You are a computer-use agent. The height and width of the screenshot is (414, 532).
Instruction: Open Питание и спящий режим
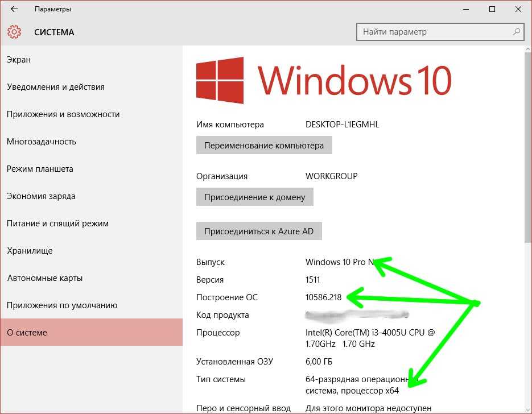pos(91,223)
